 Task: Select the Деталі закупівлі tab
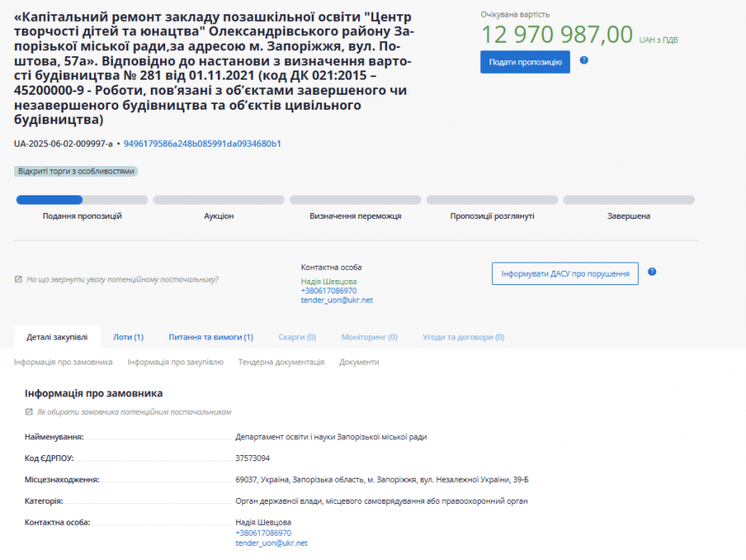coord(57,337)
